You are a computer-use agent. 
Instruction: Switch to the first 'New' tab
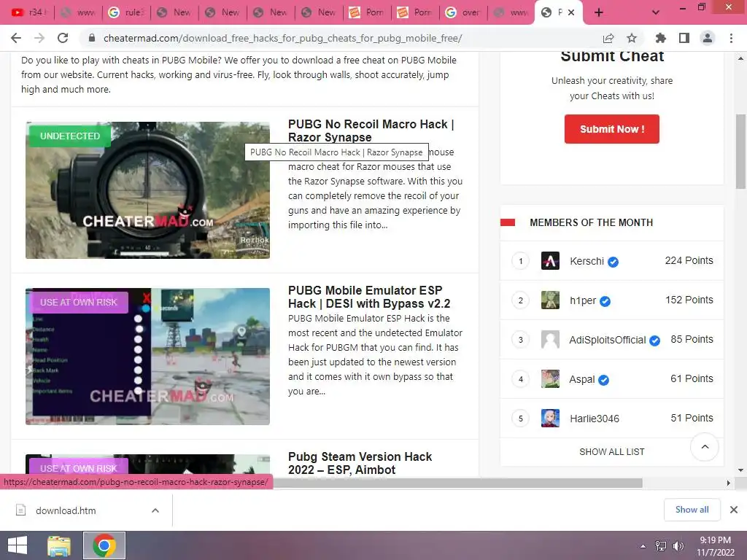pyautogui.click(x=174, y=12)
